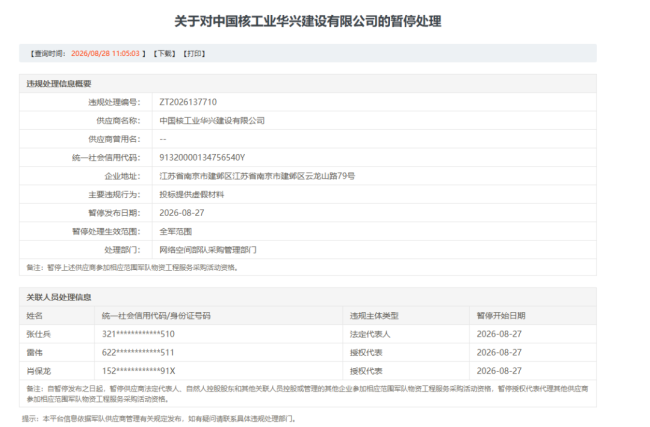Image resolution: width=650 pixels, height=427 pixels.
Task: Select the 暂停发布日期 value 2026-08-27
Action: [x=182, y=213]
